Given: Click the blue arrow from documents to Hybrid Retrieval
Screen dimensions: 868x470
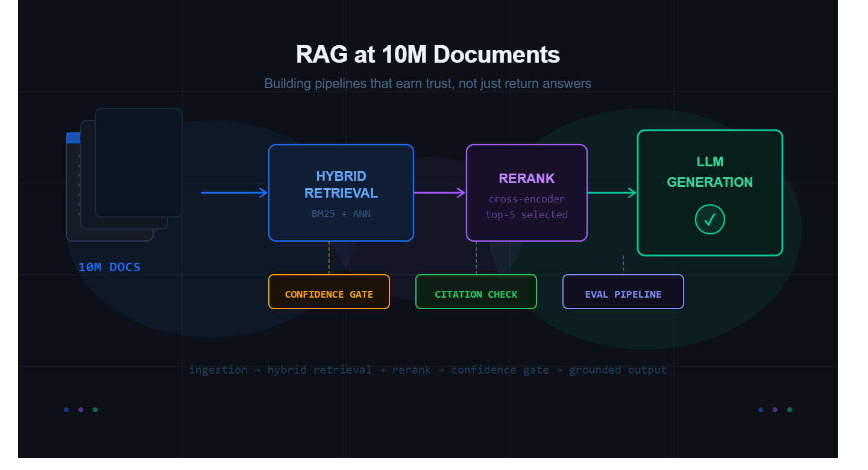Looking at the screenshot, I should 234,193.
